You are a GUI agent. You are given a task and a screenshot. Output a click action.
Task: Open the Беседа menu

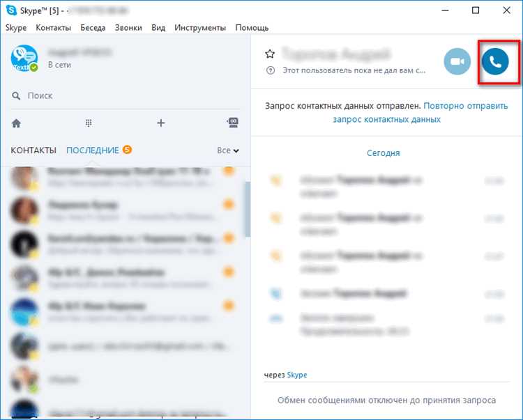[93, 28]
